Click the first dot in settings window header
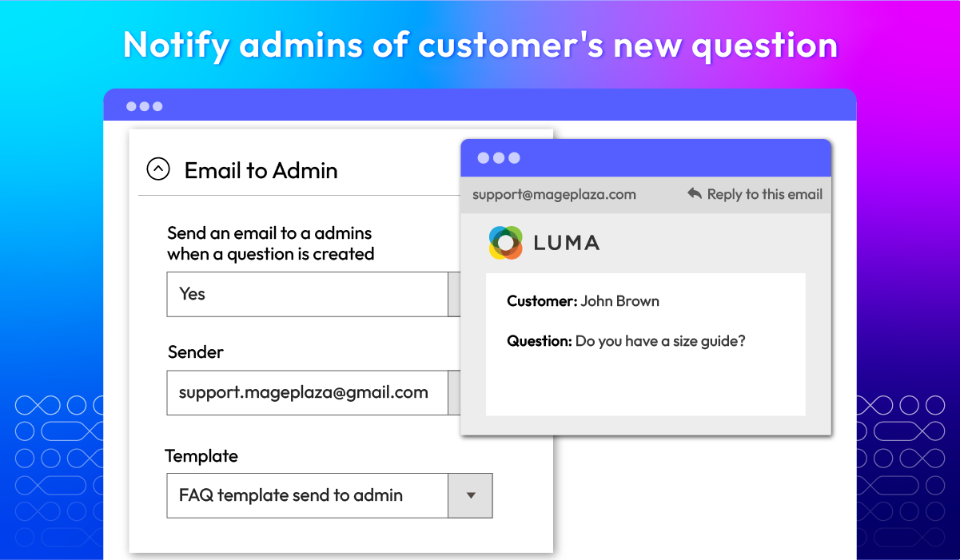This screenshot has width=960, height=560. pos(132,106)
